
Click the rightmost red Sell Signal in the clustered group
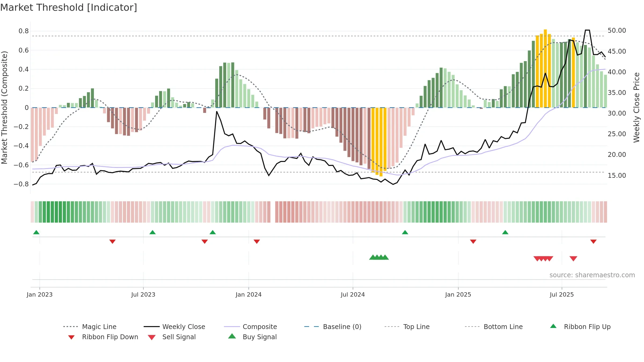[x=550, y=258]
